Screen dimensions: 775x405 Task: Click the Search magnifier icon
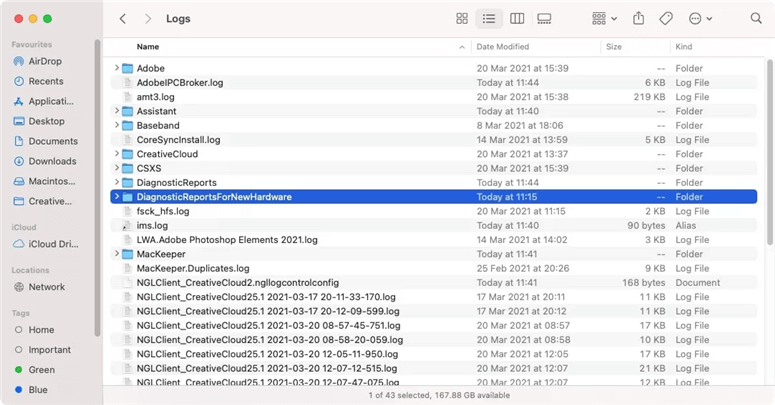tap(756, 19)
